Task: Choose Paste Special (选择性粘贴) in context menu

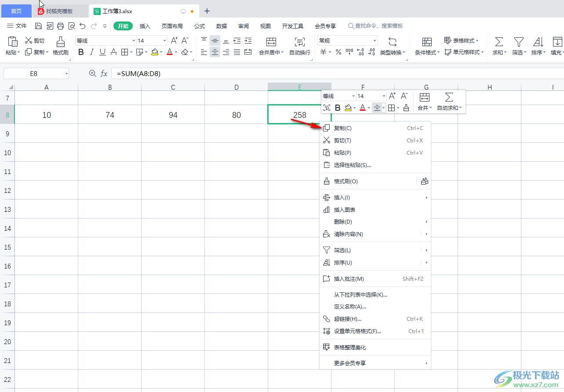Action: (x=375, y=165)
